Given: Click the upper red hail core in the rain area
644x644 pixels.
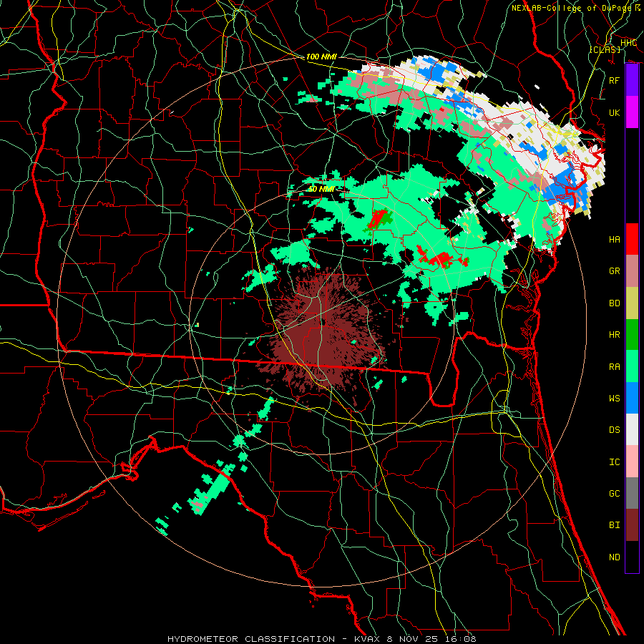Looking at the screenshot, I should pyautogui.click(x=376, y=220).
